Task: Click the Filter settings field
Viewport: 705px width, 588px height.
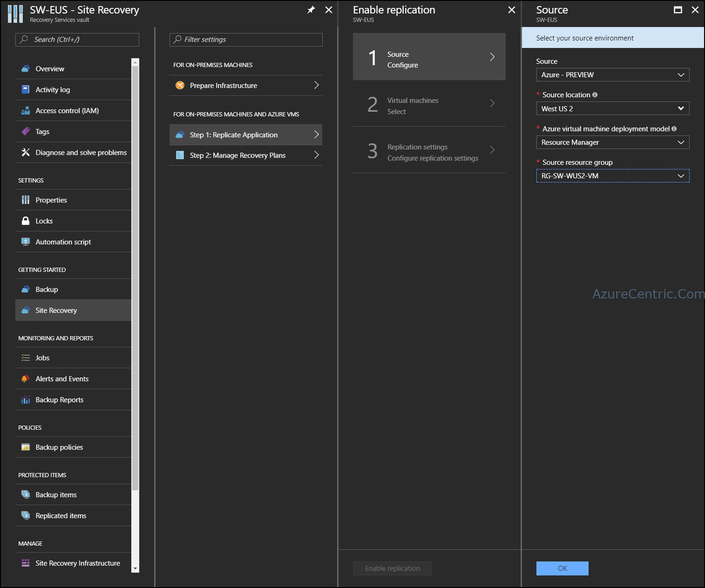Action: [x=246, y=40]
